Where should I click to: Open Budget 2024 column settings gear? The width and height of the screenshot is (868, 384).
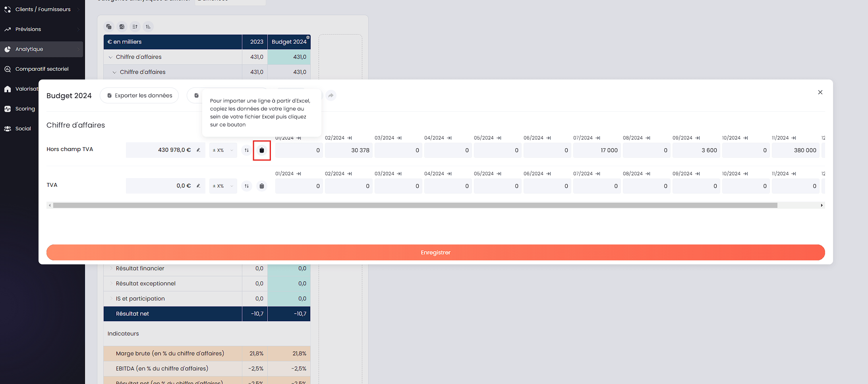coord(308,37)
